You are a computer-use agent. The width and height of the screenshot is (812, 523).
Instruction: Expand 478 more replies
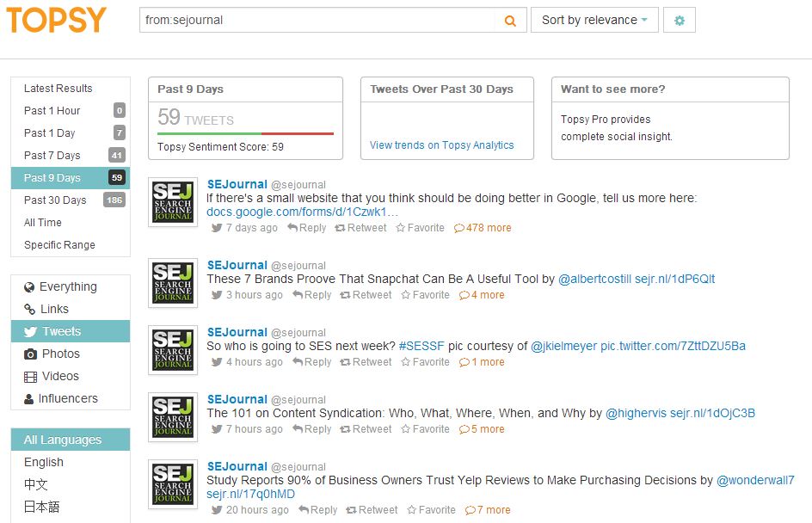coord(483,228)
